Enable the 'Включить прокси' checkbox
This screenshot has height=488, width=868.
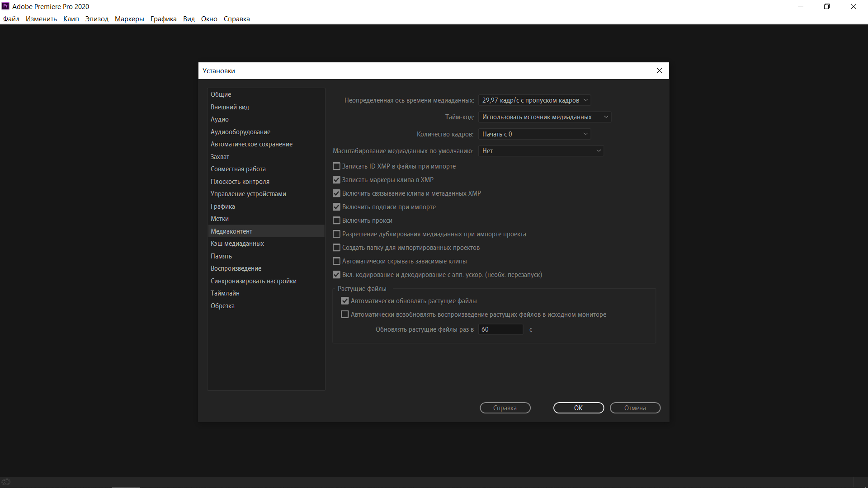point(336,221)
